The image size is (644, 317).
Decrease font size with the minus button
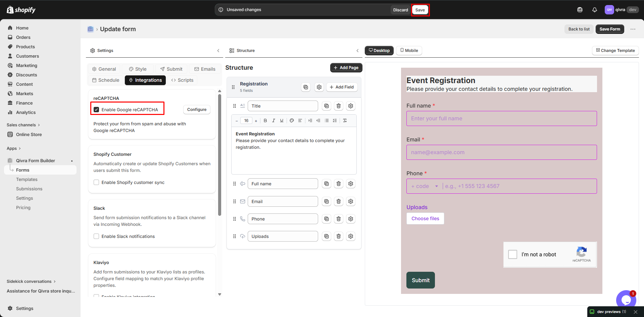point(237,121)
